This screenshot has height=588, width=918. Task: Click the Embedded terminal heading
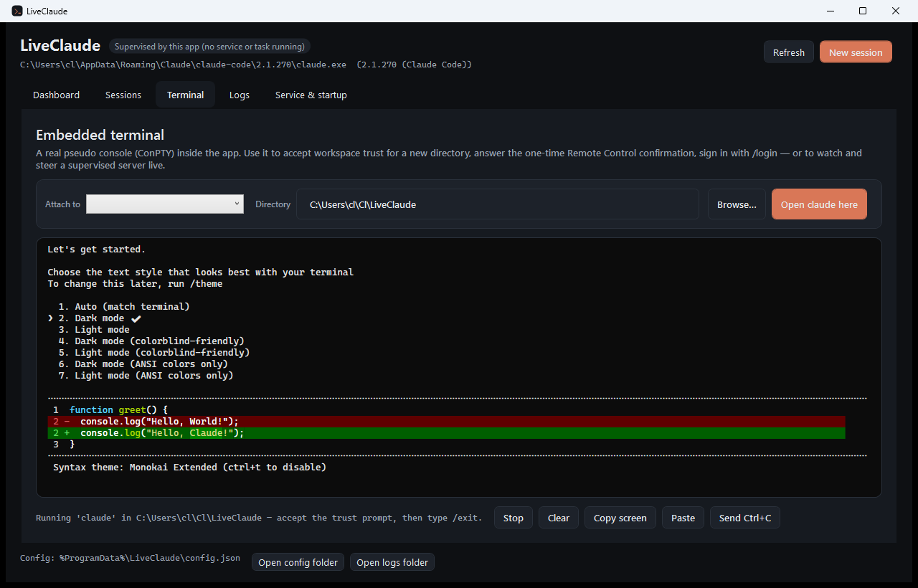pos(100,135)
